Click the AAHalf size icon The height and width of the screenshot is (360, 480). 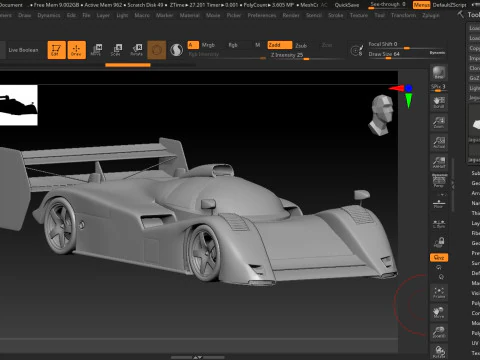[439, 162]
